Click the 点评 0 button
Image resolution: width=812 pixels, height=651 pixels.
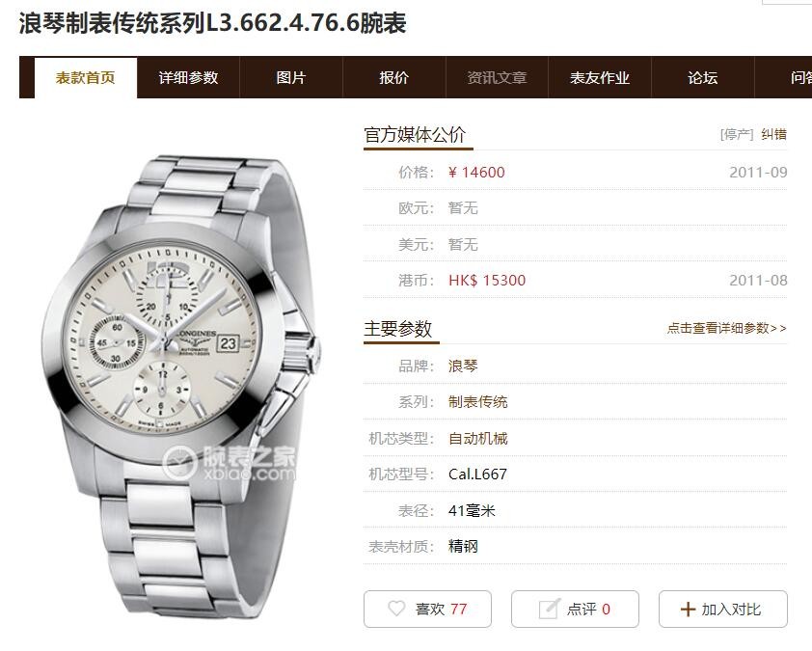coord(576,610)
